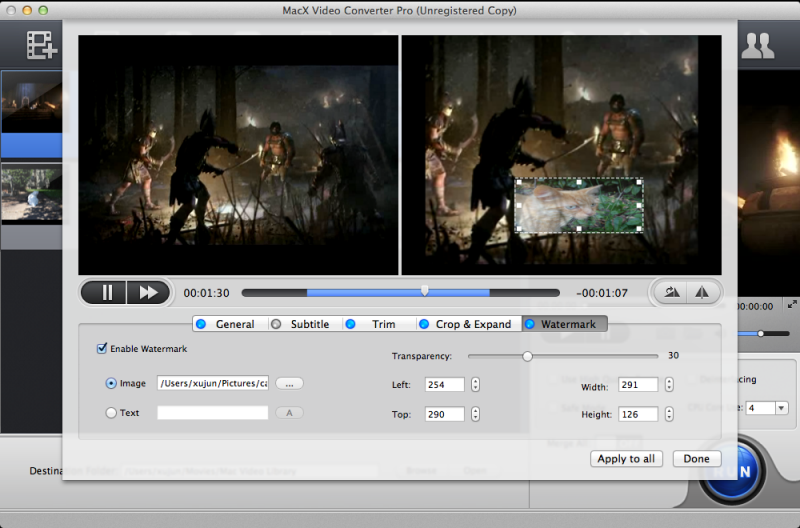Switch to the General tab
Viewport: 800px width, 528px height.
click(231, 324)
